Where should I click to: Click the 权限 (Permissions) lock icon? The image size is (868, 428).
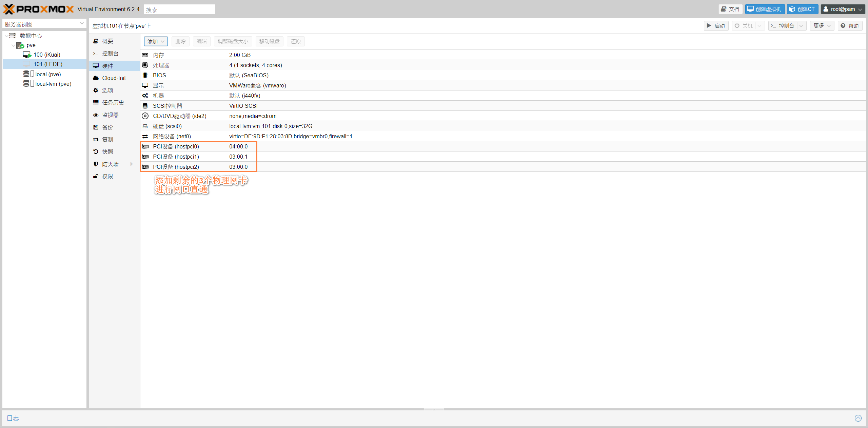pos(96,177)
